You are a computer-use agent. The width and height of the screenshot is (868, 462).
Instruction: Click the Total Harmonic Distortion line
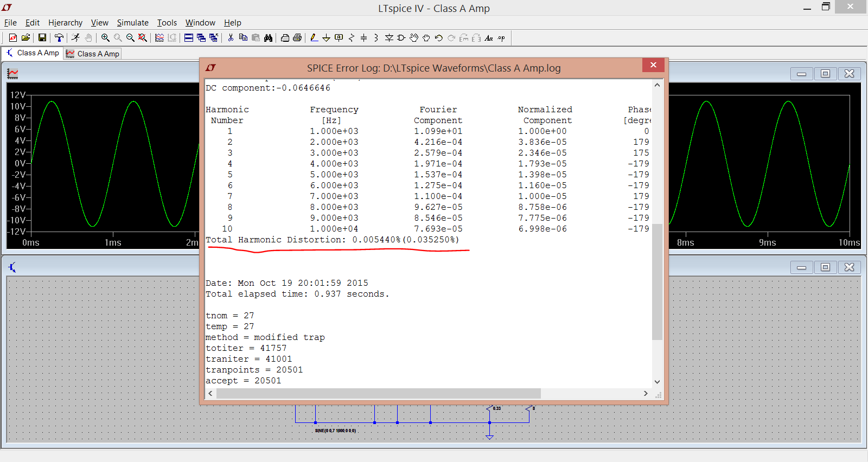[332, 240]
